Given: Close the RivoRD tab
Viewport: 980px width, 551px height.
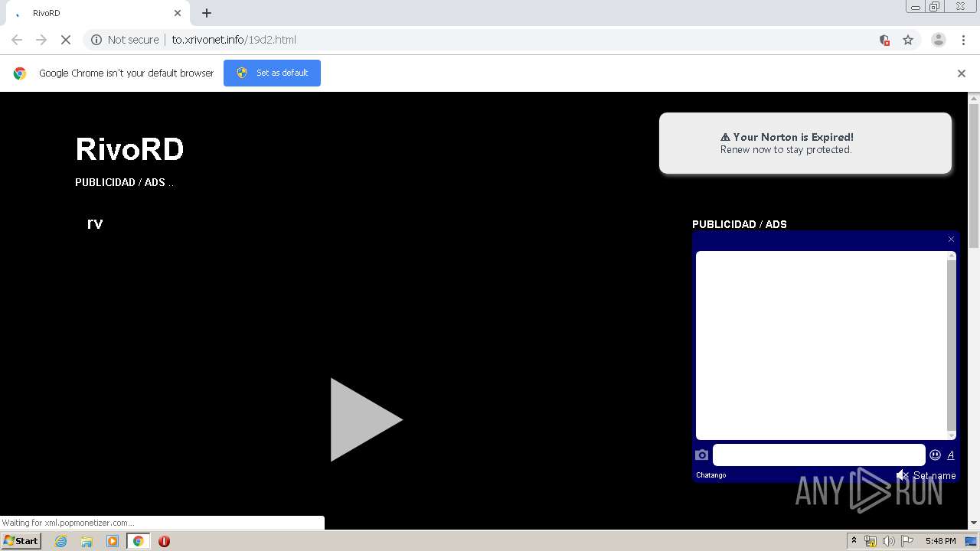Looking at the screenshot, I should pyautogui.click(x=178, y=13).
